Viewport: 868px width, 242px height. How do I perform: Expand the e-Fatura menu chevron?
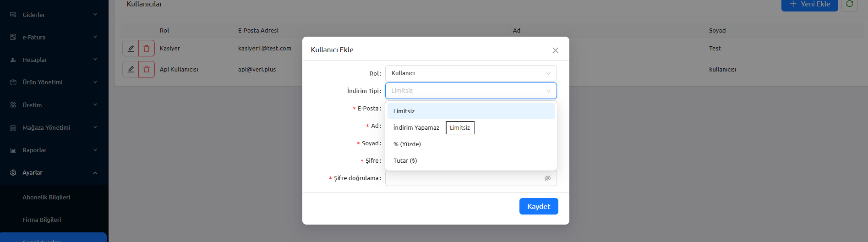[95, 37]
